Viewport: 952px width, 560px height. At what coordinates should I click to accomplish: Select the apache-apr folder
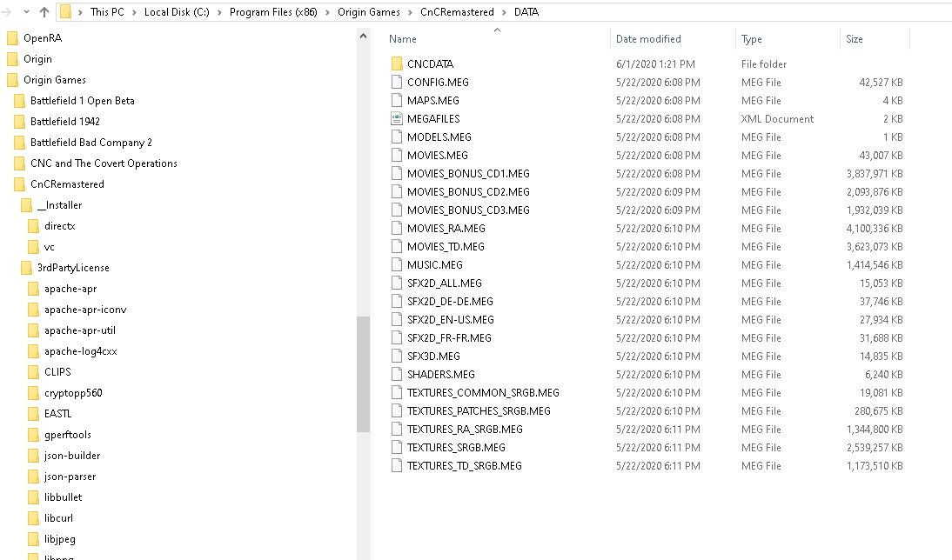(x=70, y=289)
